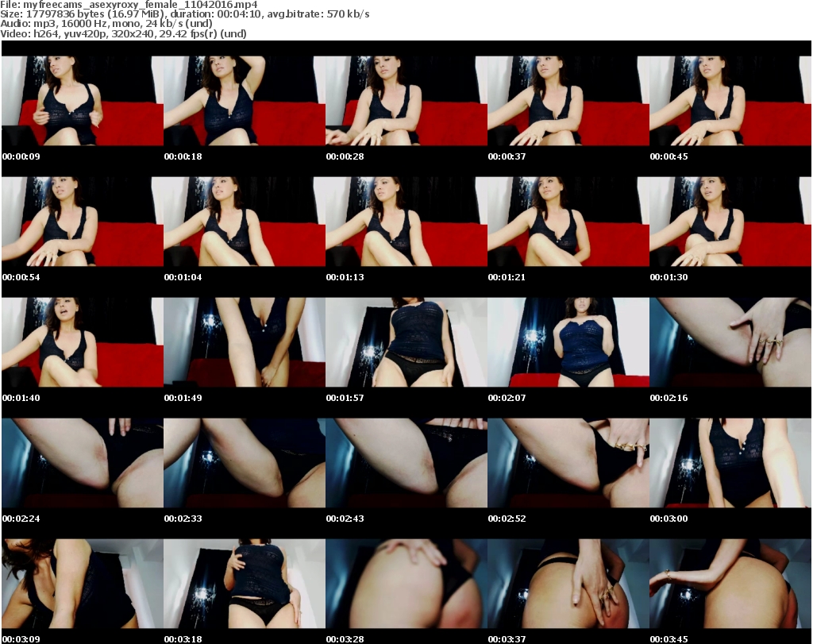This screenshot has width=813, height=644.
Task: Select the 00:01:04 timestamp text
Action: pyautogui.click(x=183, y=277)
